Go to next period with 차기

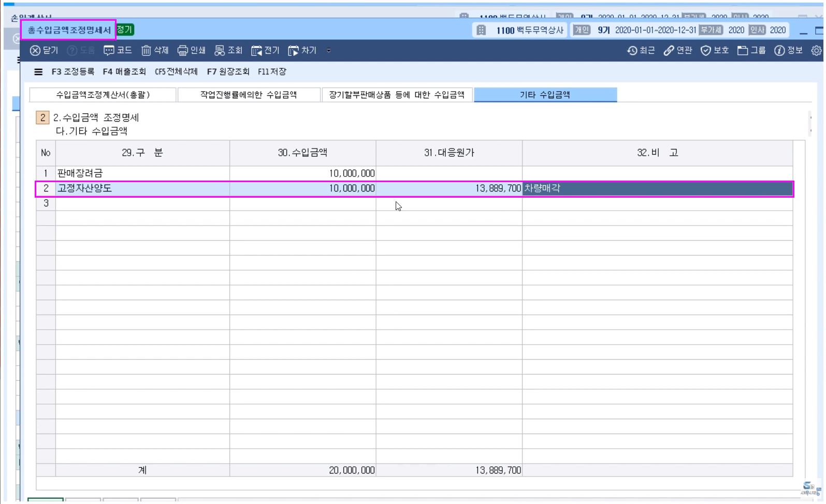click(294, 51)
